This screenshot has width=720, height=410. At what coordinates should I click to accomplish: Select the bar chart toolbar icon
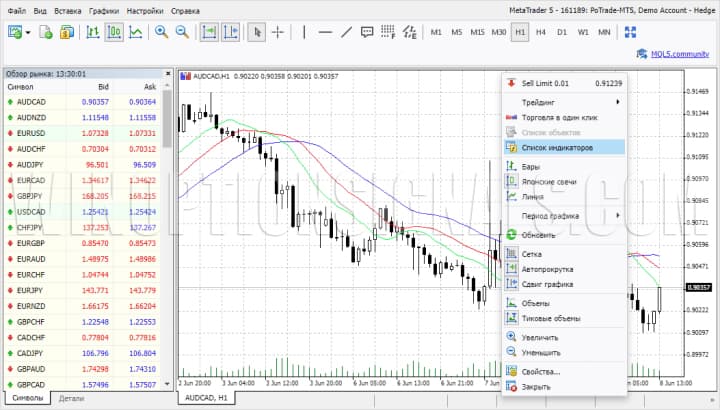(92, 32)
